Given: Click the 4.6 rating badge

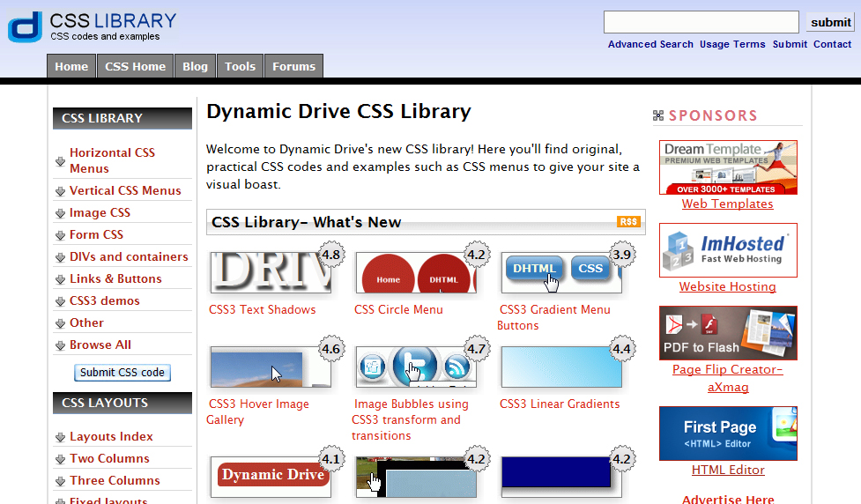Looking at the screenshot, I should 331,349.
